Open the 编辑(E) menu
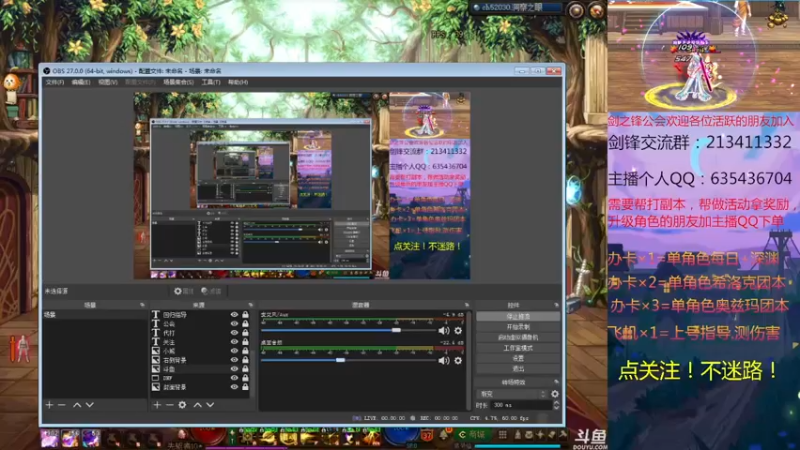 click(81, 82)
